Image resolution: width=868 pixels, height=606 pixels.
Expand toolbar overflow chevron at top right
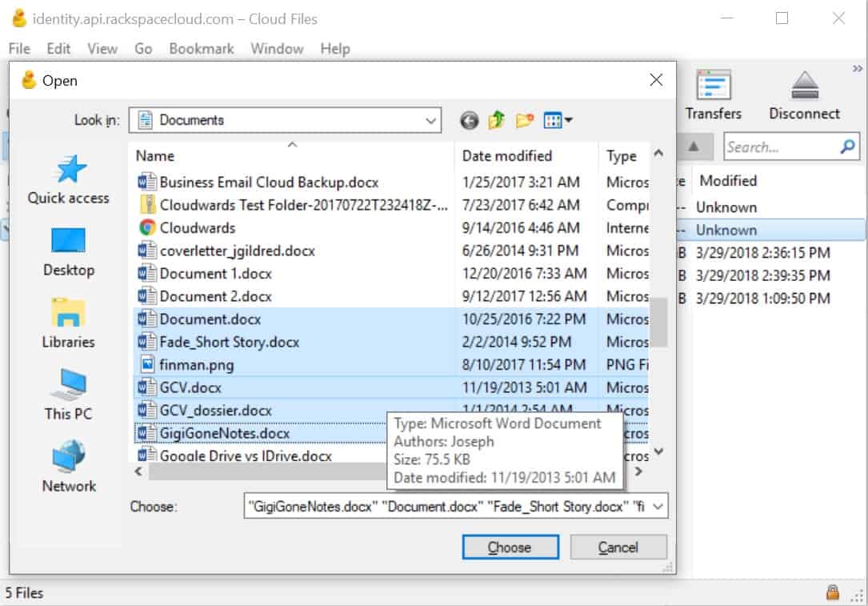pyautogui.click(x=858, y=69)
